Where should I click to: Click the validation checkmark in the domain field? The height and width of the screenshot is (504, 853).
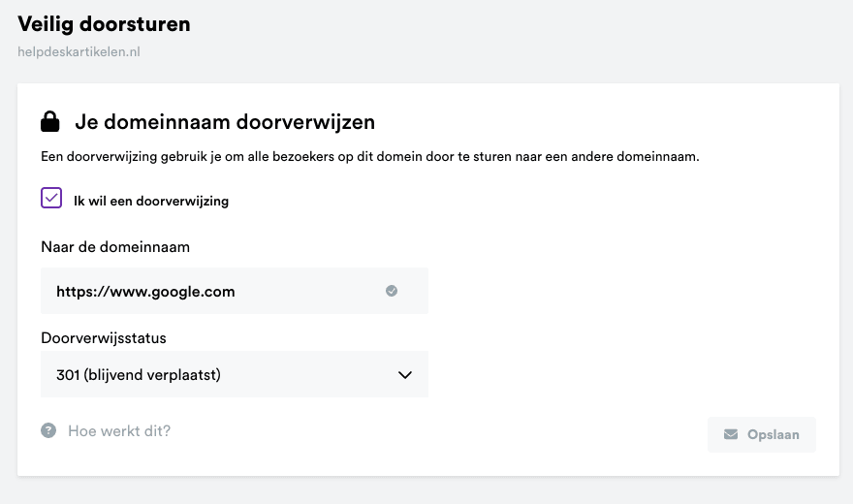392,291
